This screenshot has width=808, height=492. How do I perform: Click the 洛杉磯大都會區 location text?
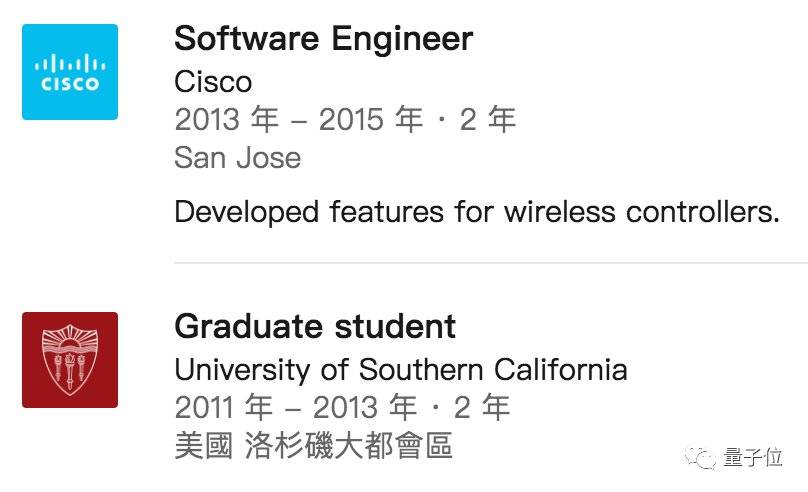(348, 444)
